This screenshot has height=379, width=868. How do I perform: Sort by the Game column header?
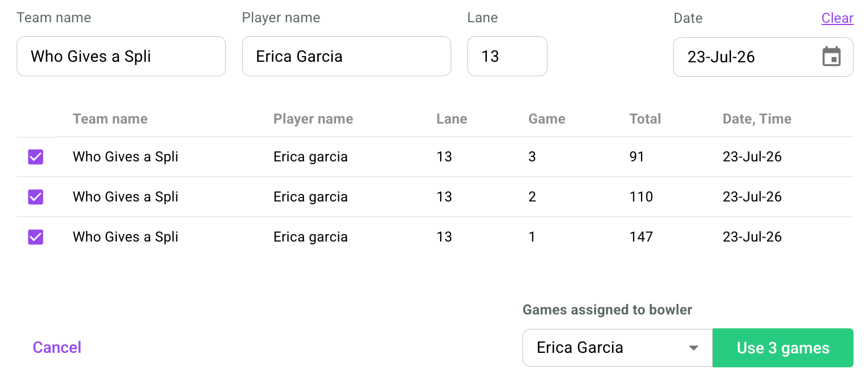point(546,119)
